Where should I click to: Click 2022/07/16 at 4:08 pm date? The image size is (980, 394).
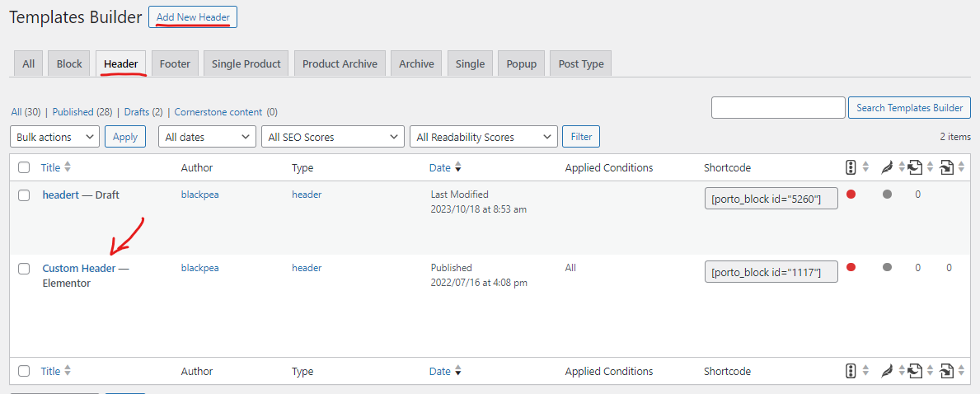click(479, 283)
